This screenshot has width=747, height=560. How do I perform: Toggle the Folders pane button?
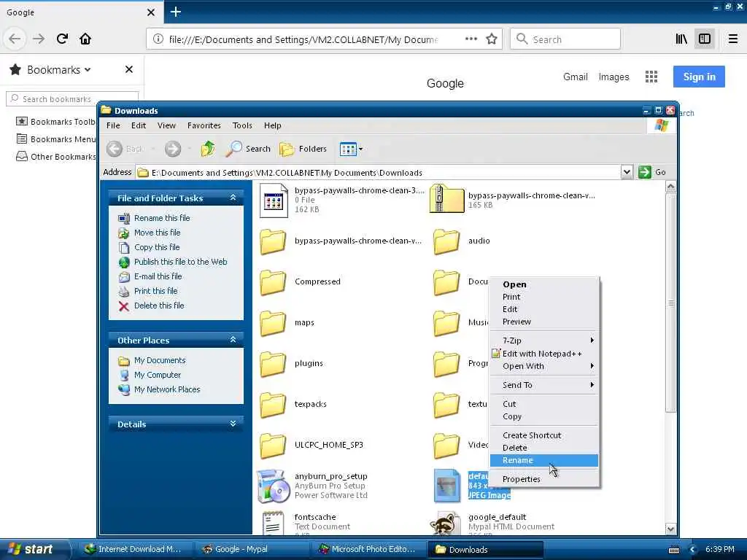click(303, 149)
